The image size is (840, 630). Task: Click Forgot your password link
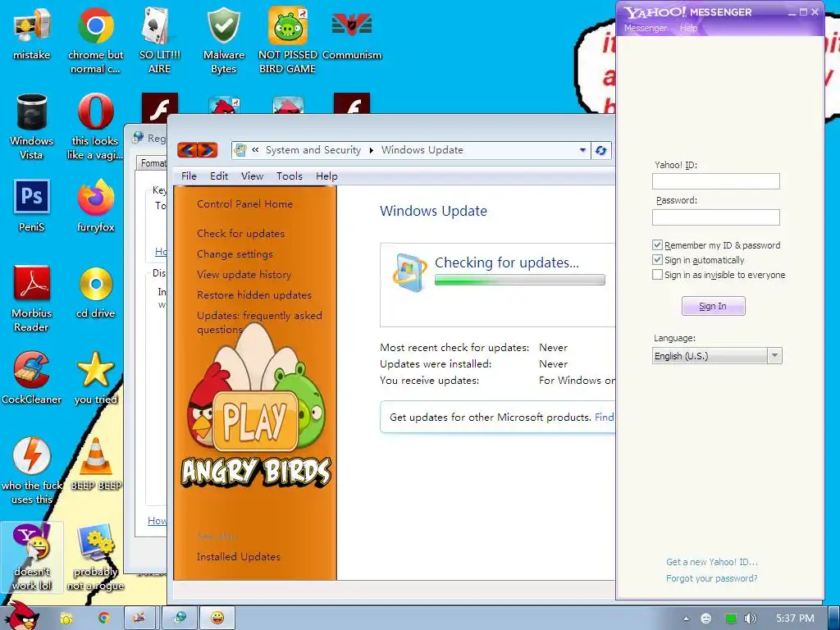(x=711, y=578)
